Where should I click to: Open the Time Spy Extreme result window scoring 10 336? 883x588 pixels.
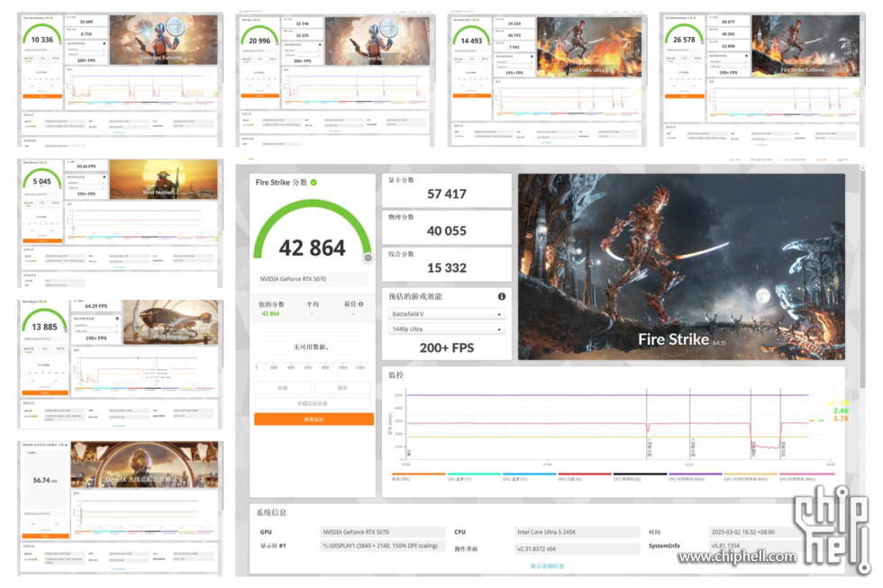point(120,80)
